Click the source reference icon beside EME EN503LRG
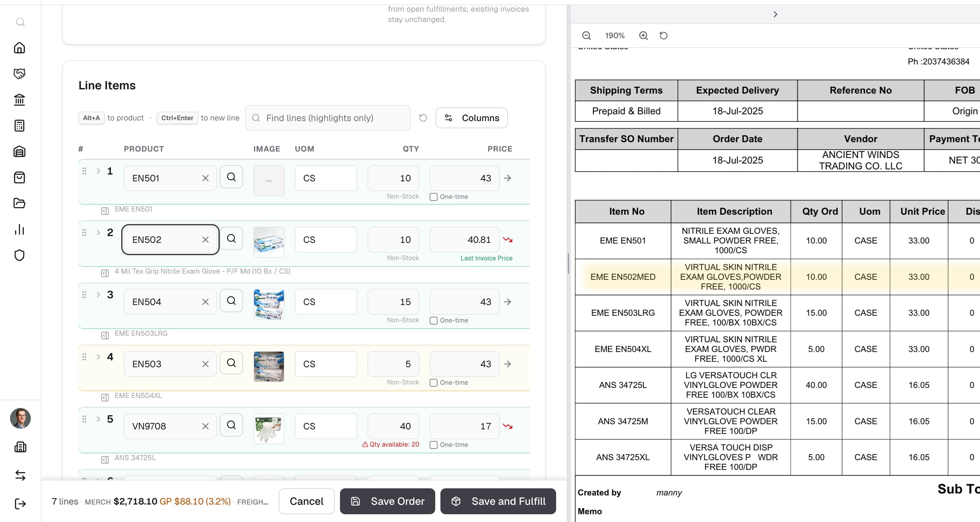This screenshot has width=980, height=522. click(x=105, y=335)
